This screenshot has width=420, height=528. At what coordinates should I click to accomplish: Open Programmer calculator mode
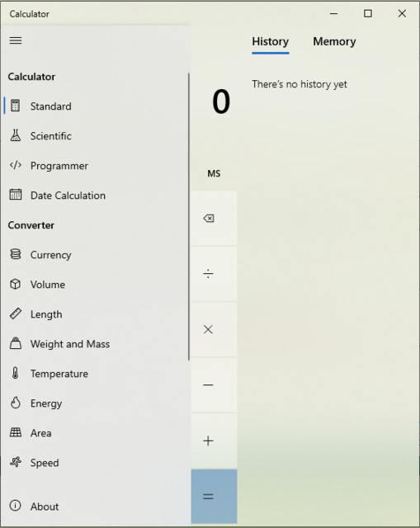click(x=95, y=165)
